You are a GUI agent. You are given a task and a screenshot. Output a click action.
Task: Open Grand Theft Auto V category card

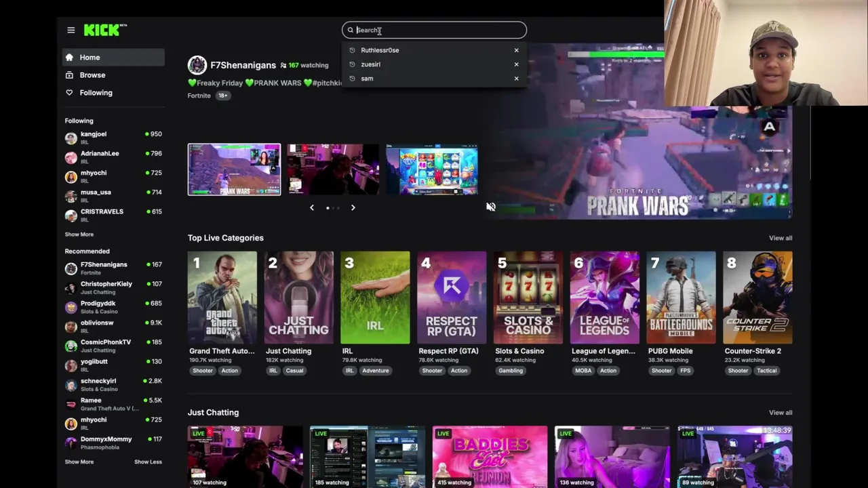(x=222, y=298)
